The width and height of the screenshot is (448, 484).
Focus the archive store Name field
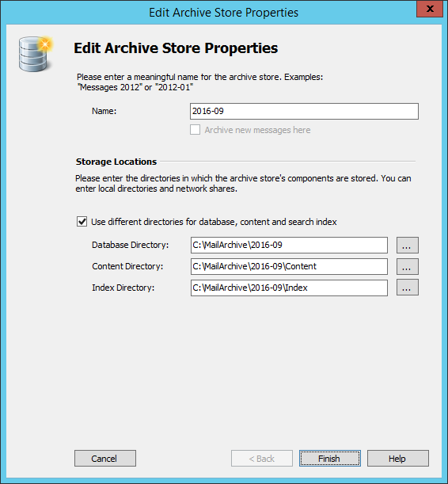304,111
